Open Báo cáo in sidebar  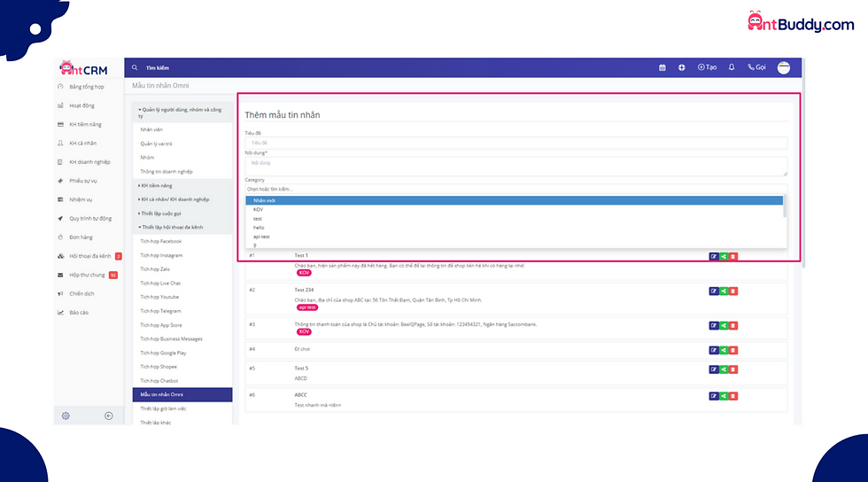(x=79, y=313)
